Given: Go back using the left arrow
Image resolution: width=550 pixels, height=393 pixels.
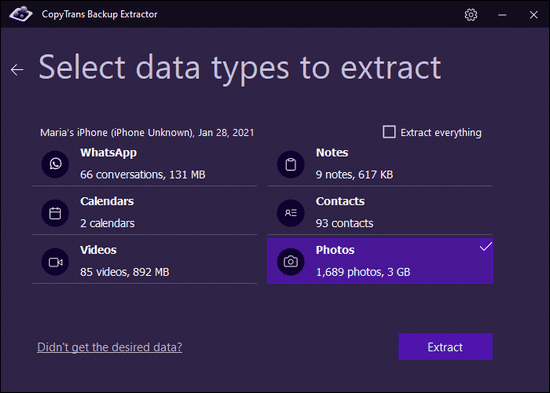Looking at the screenshot, I should tap(17, 69).
